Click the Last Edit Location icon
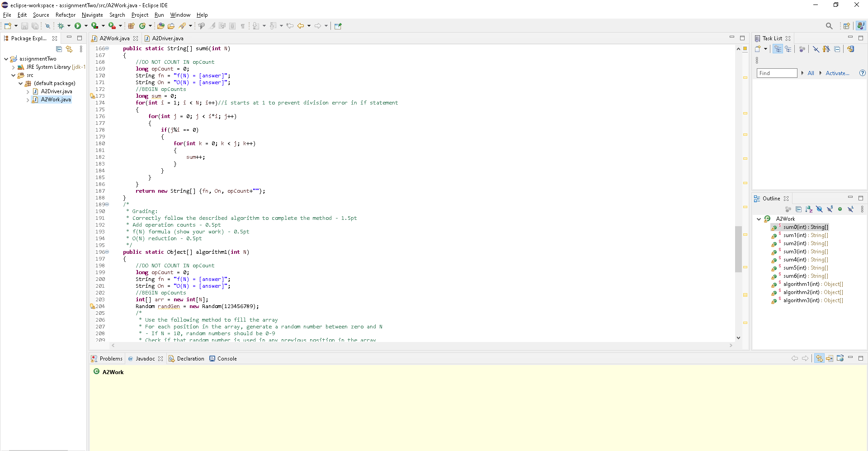Screen dimensions: 868x451 point(290,26)
